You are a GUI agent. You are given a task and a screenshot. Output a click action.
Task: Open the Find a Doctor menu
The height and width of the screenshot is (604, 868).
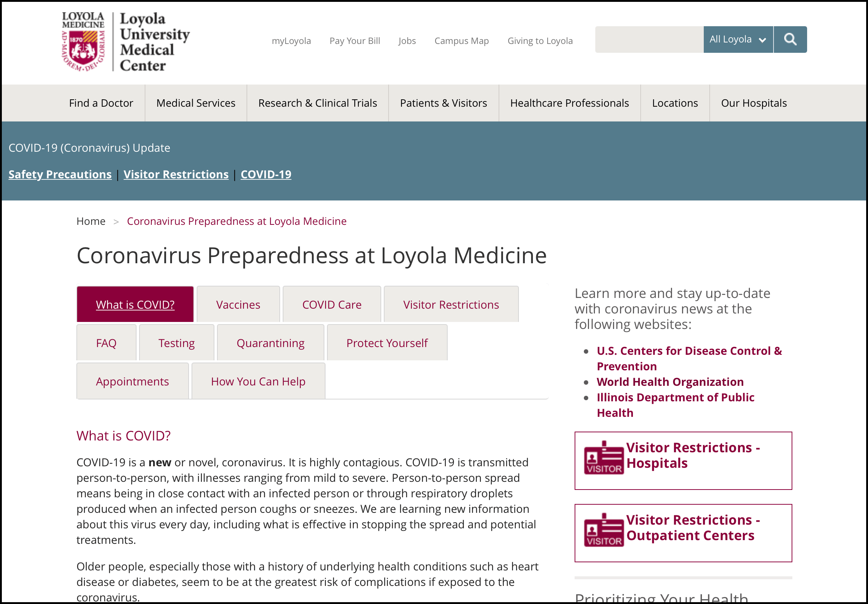pos(101,103)
